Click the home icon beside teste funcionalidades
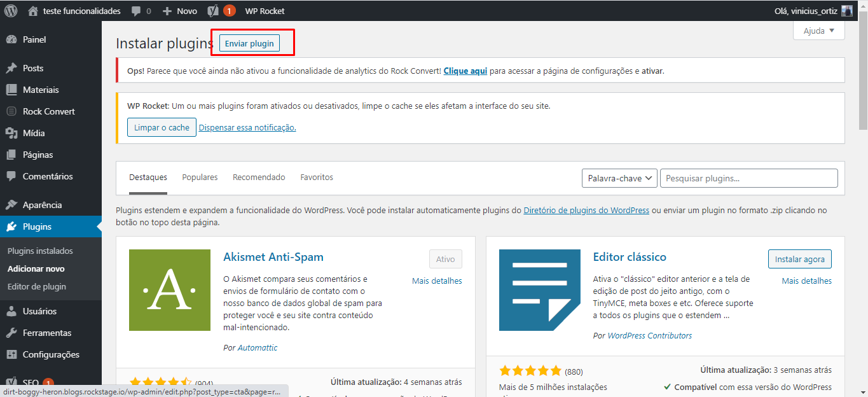This screenshot has height=397, width=868. coord(33,11)
